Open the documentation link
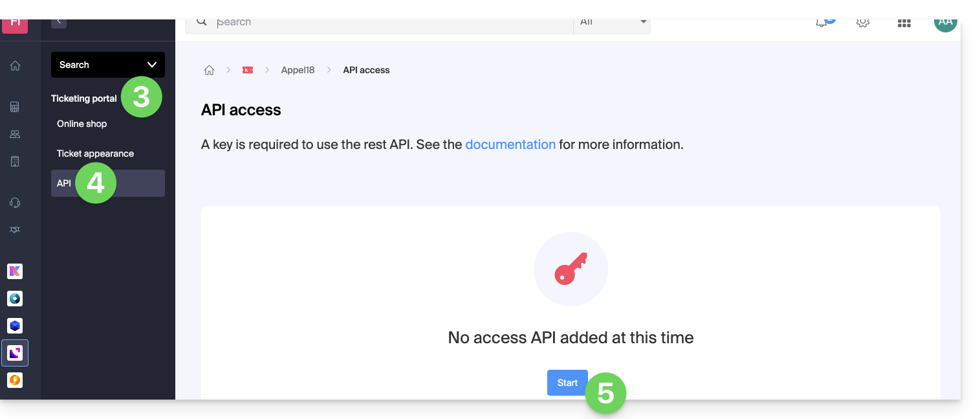 point(510,144)
